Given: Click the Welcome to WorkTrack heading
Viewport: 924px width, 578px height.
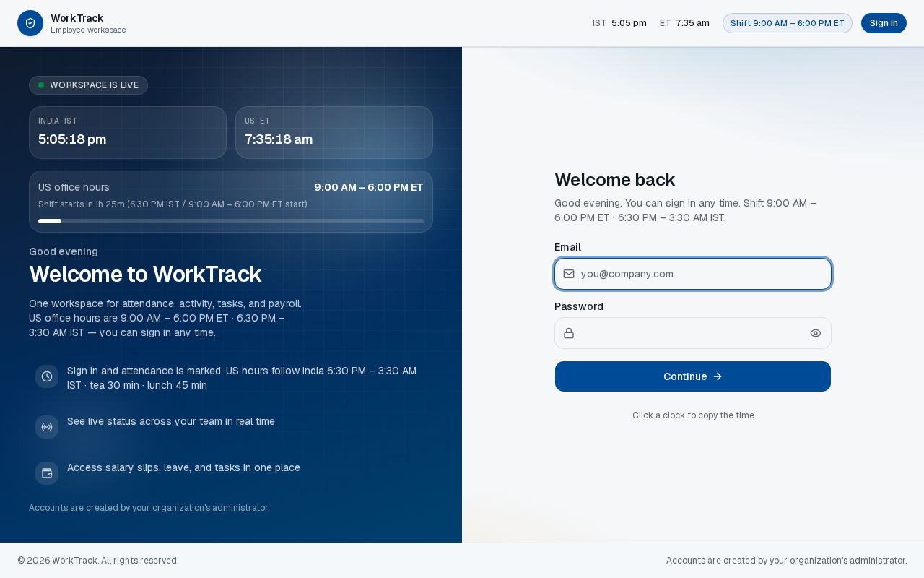Looking at the screenshot, I should [145, 275].
